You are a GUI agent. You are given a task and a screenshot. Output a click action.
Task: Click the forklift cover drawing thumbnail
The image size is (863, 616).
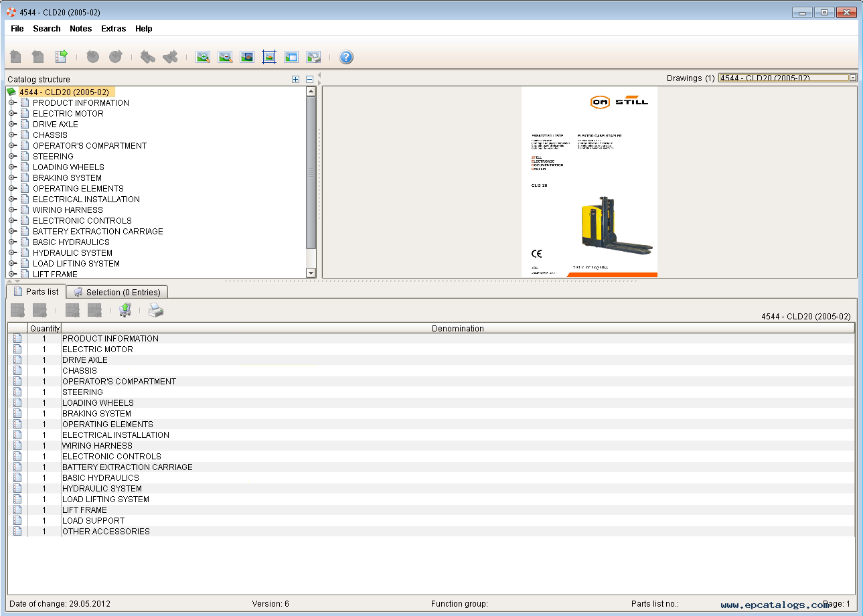[x=589, y=181]
